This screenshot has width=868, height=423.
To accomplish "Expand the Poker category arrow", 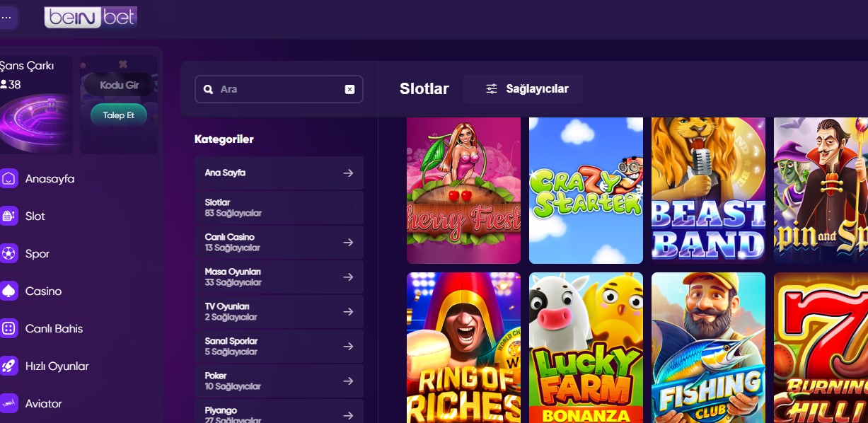I will pyautogui.click(x=347, y=381).
